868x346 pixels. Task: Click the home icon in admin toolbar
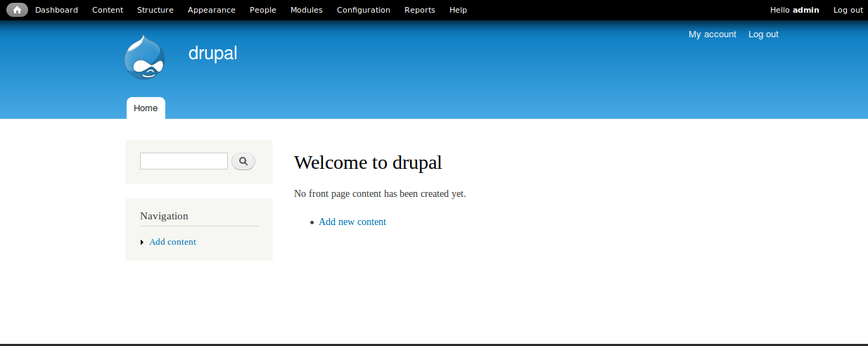[17, 10]
